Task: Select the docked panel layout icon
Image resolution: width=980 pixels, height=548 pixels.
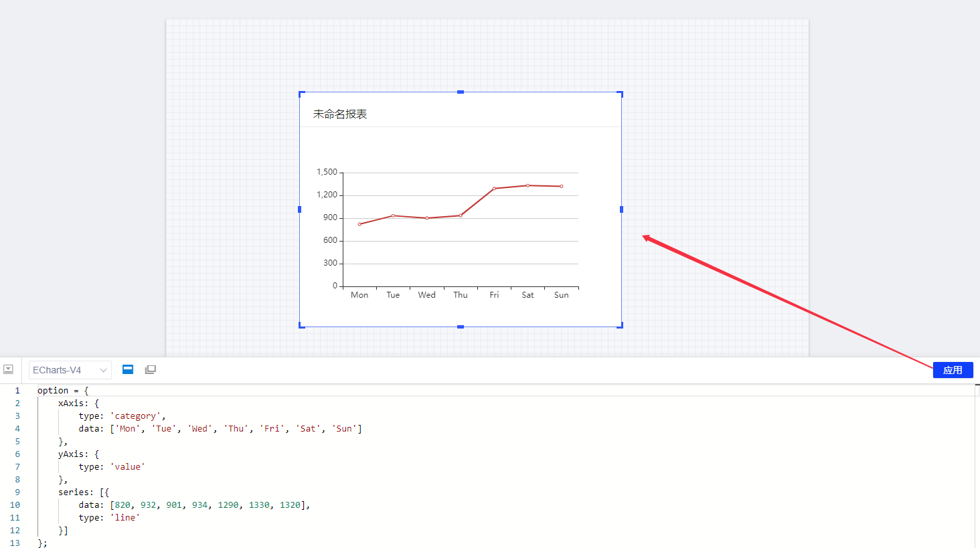Action: pos(128,369)
